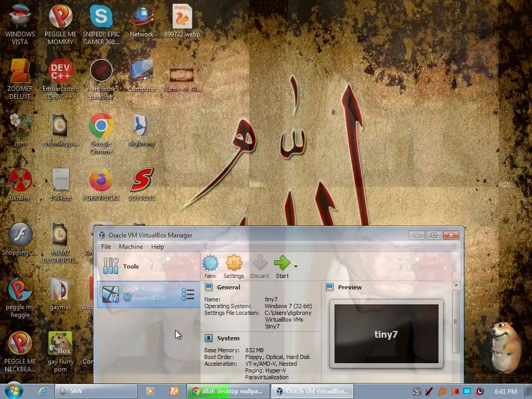Select the ukraine desktop icon
Viewport: 532px width, 399px height.
[x=20, y=184]
